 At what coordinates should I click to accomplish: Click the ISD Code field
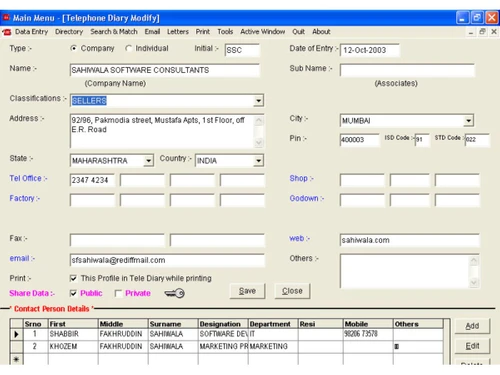(422, 140)
